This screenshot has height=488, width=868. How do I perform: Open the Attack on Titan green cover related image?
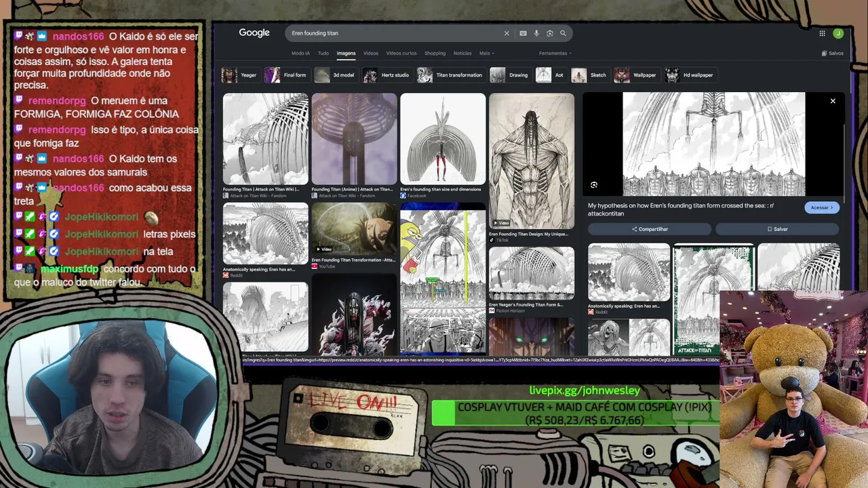point(713,300)
